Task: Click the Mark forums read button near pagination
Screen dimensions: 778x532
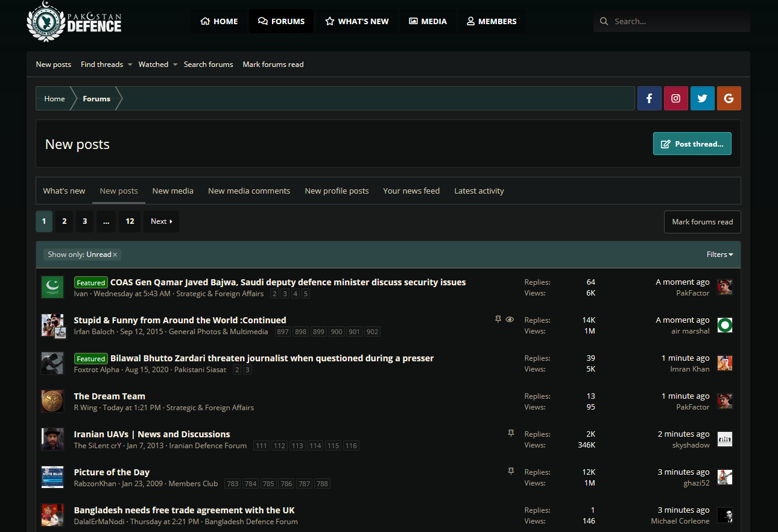Action: (x=703, y=221)
